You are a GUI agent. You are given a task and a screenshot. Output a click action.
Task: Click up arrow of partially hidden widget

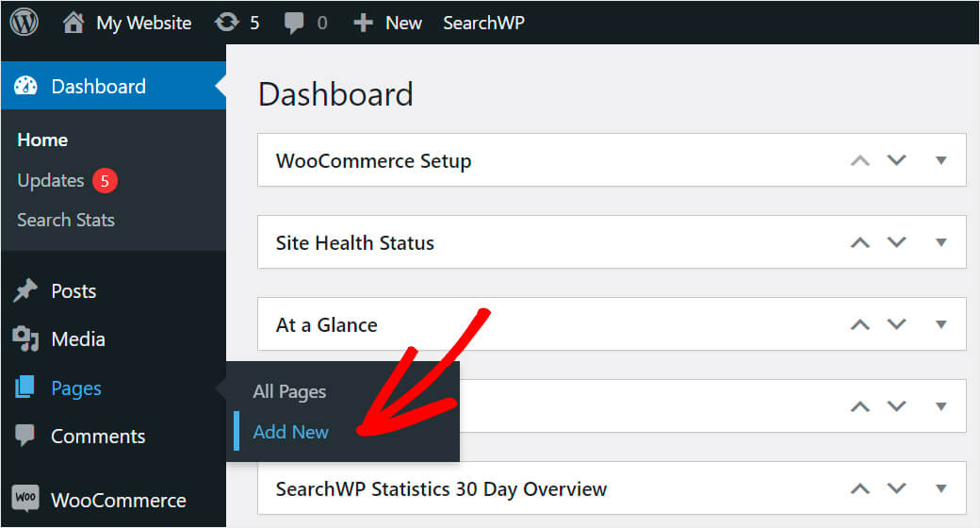pyautogui.click(x=860, y=406)
